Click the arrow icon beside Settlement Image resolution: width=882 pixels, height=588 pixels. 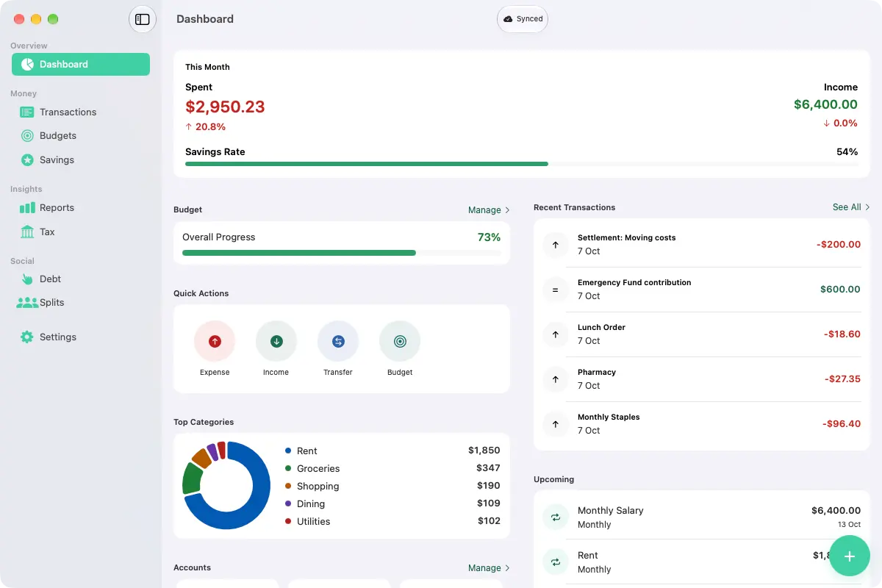tap(556, 245)
